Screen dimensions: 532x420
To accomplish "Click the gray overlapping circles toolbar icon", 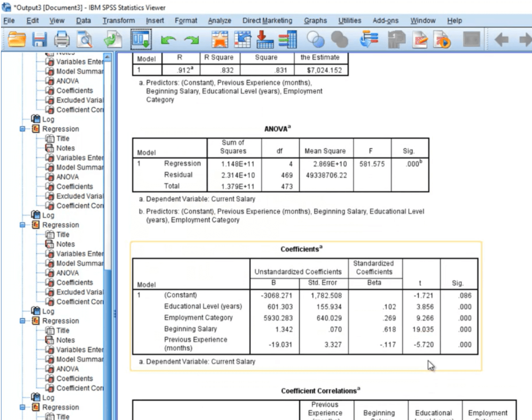I will tap(339, 40).
